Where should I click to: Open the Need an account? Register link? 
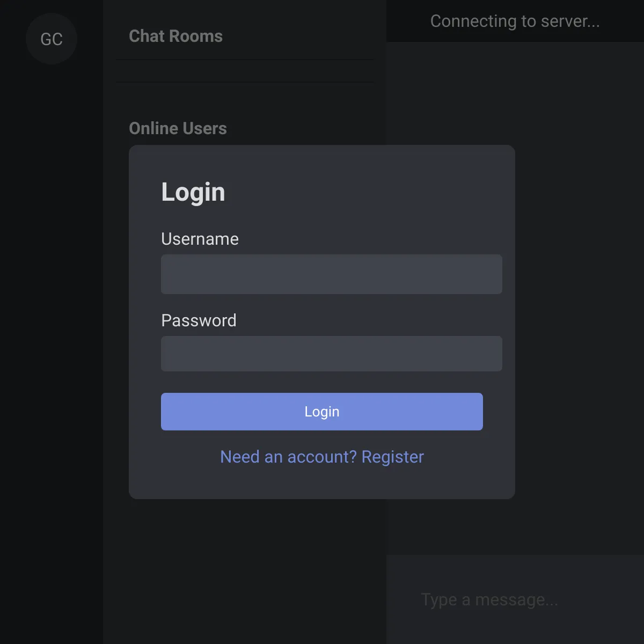coord(322,457)
